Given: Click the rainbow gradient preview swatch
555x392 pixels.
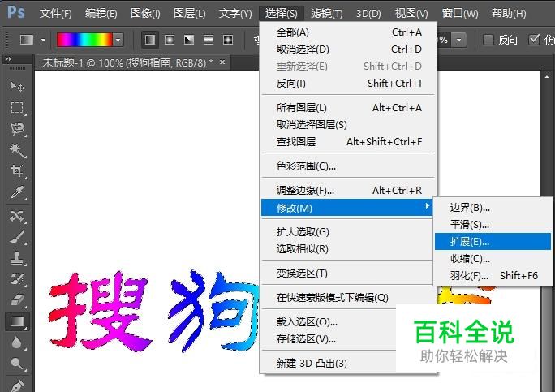Looking at the screenshot, I should click(x=85, y=40).
